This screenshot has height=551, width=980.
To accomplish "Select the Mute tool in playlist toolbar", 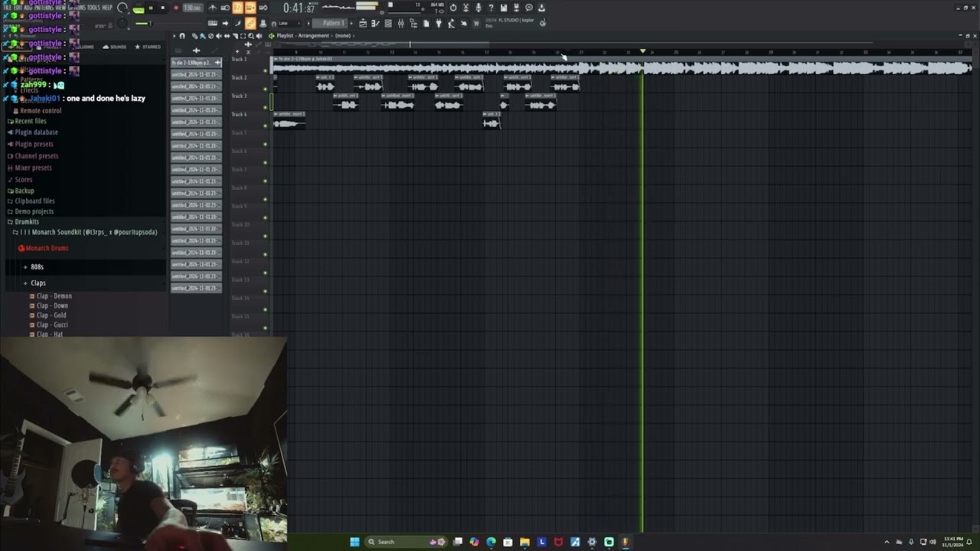I will click(219, 36).
